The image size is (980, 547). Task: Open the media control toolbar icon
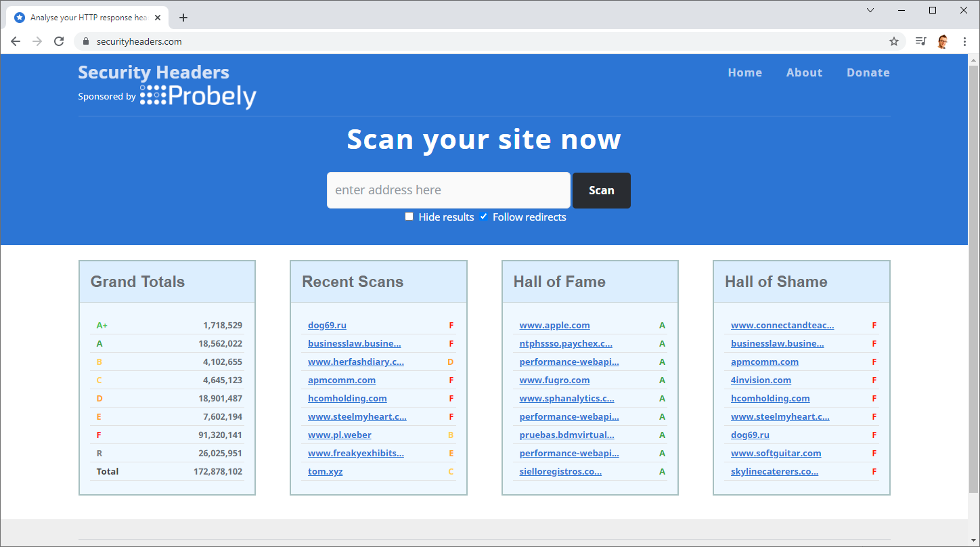920,41
